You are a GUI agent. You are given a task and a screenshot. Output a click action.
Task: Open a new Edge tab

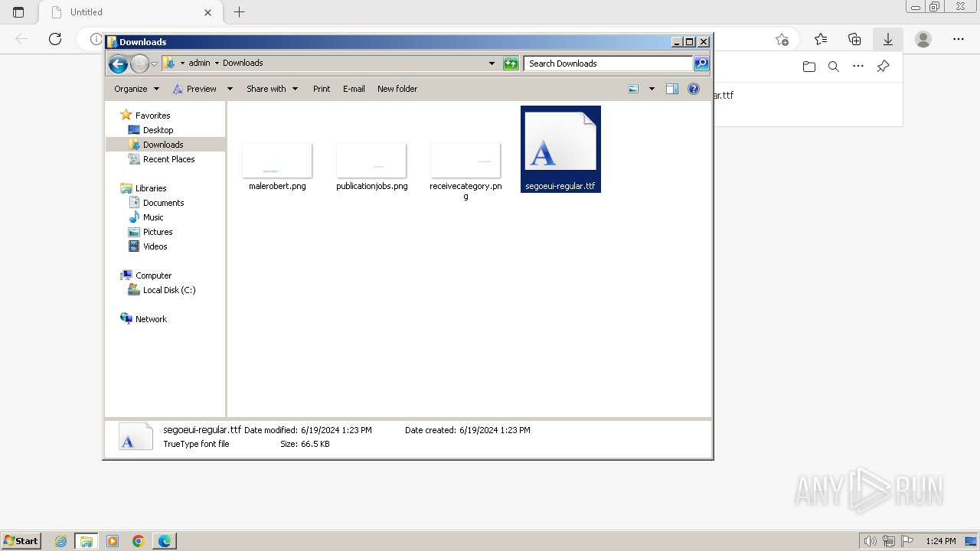tap(240, 12)
